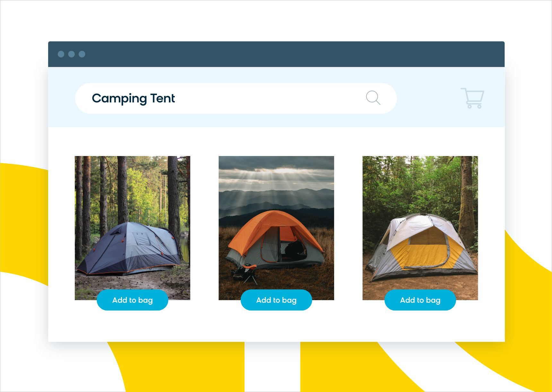Open the shopping cart icon
Image resolution: width=552 pixels, height=392 pixels.
(472, 98)
